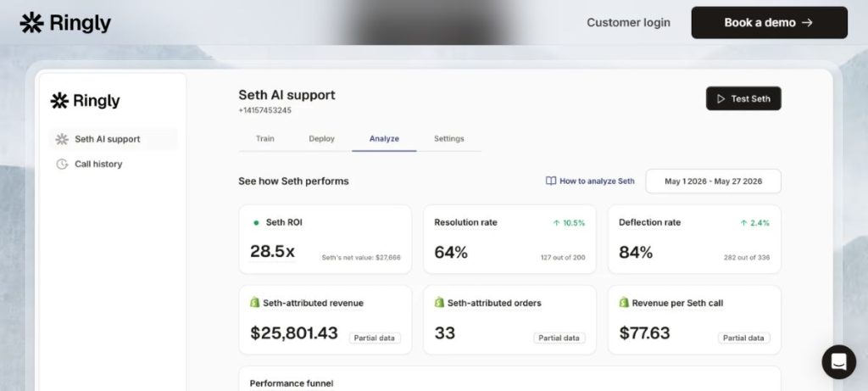
Task: Click Partial data badge on revenue card
Action: 375,338
